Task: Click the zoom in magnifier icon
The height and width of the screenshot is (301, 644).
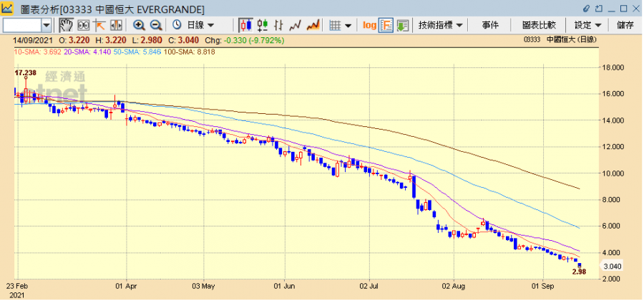Action: (139, 25)
